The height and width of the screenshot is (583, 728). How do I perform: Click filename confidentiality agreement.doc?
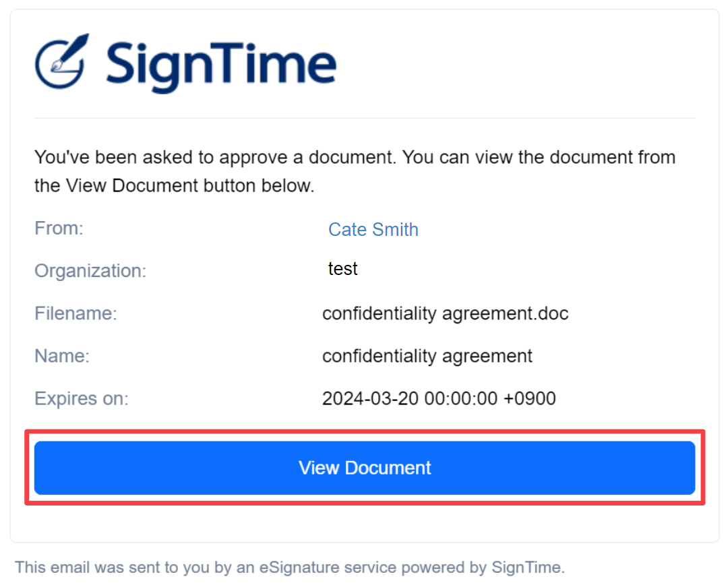[x=446, y=314]
